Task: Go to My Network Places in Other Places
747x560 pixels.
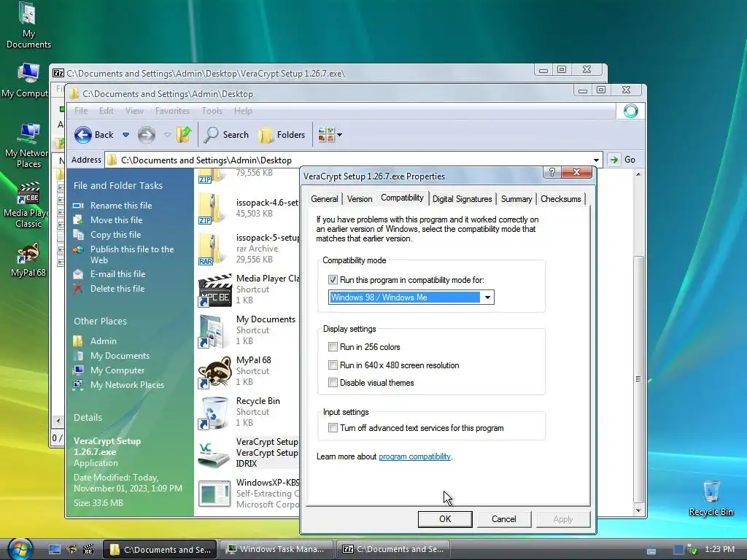Action: click(x=127, y=385)
